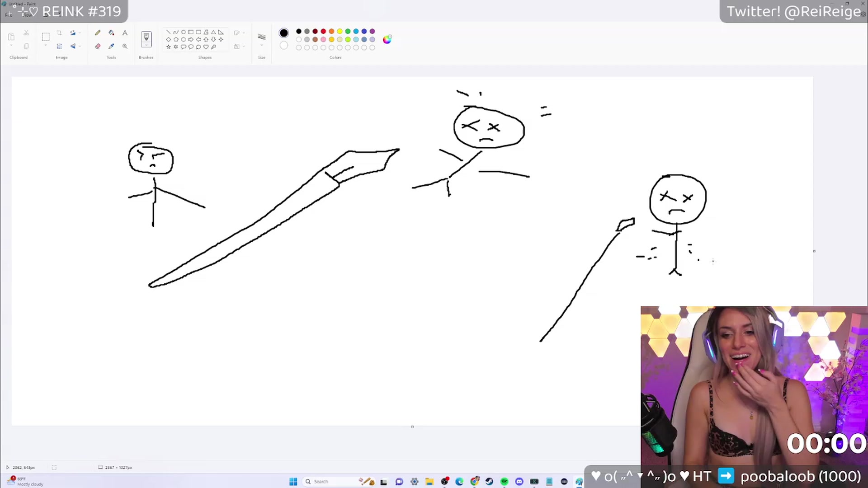Viewport: 868px width, 488px height.
Task: Click the Cut scissors icon
Action: (26, 33)
